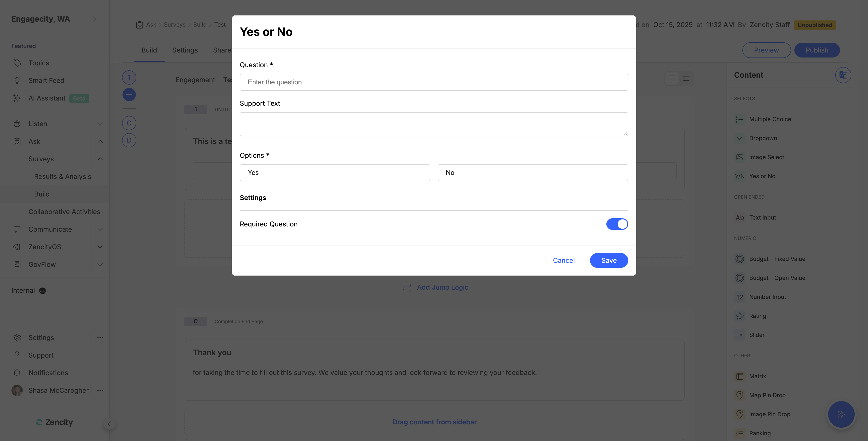Image resolution: width=868 pixels, height=441 pixels.
Task: Select the Map Pin Drop icon
Action: (740, 395)
